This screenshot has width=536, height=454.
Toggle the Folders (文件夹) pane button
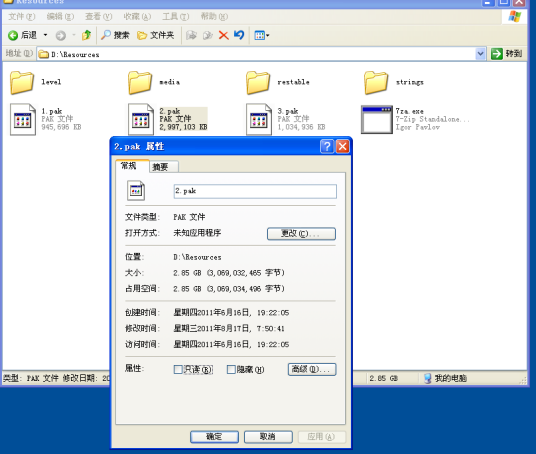156,35
